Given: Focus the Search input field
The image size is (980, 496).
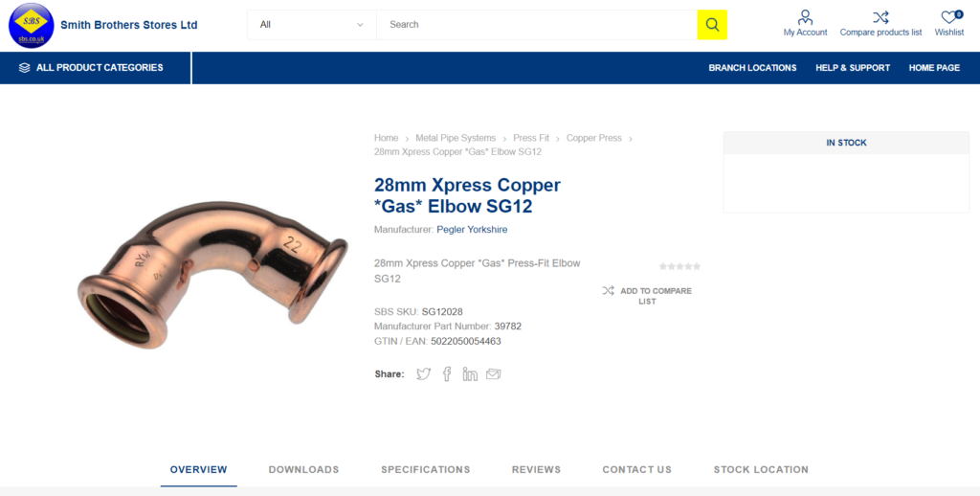Looking at the screenshot, I should 537,25.
